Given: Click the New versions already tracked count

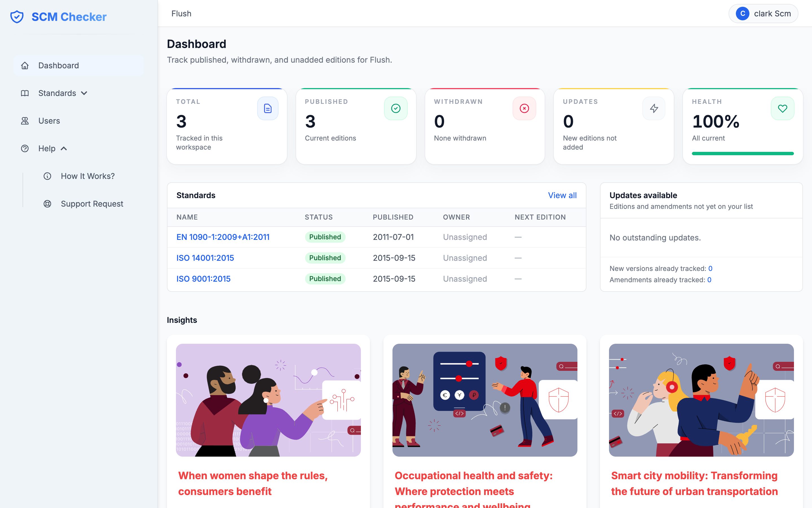Looking at the screenshot, I should 710,268.
